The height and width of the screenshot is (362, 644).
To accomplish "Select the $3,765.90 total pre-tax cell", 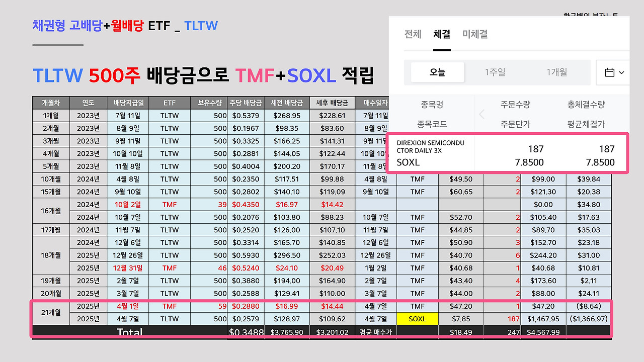I will click(x=287, y=332).
